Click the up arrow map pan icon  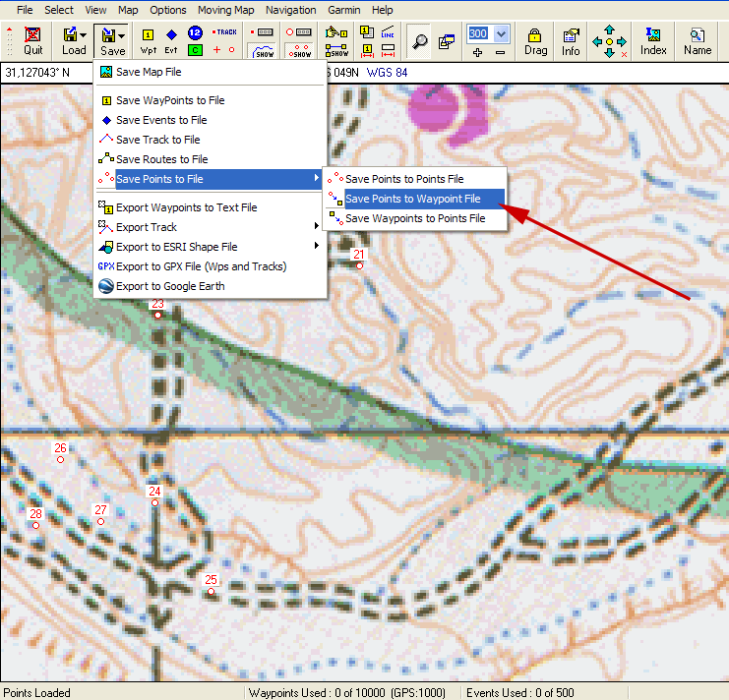point(609,29)
